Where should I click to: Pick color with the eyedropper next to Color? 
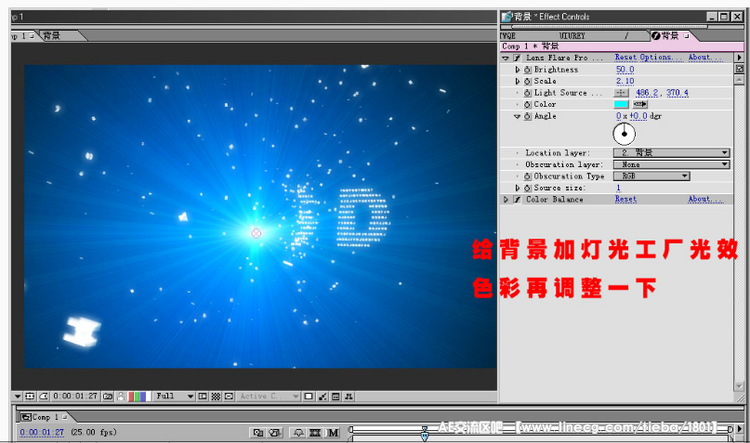click(x=640, y=104)
